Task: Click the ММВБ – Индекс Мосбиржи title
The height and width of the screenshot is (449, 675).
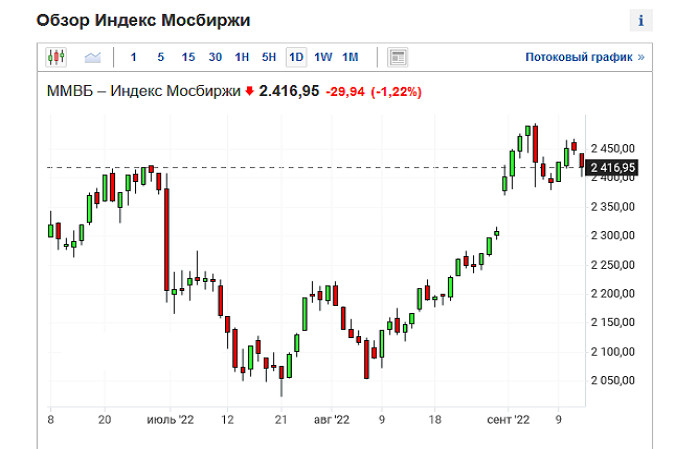Action: pos(144,91)
